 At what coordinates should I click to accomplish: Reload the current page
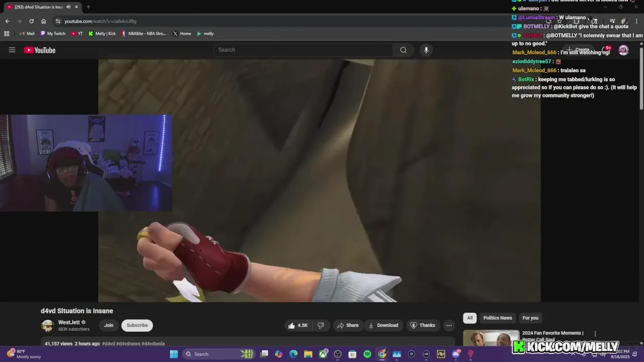[31, 21]
